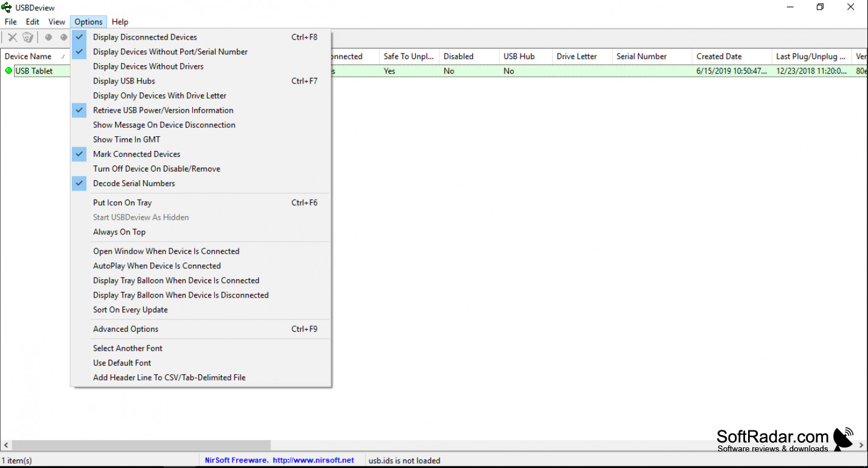Enable Open Window When Device Is Connected

[x=201, y=251]
